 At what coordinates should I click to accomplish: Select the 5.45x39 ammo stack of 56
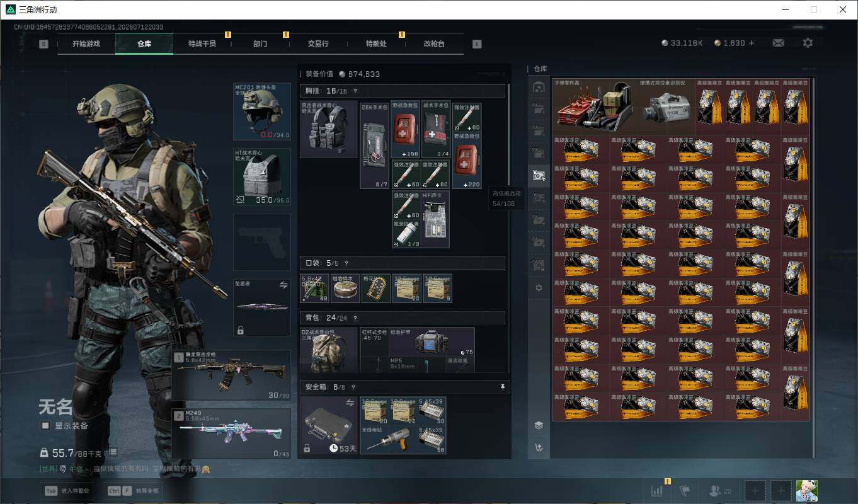pos(432,440)
